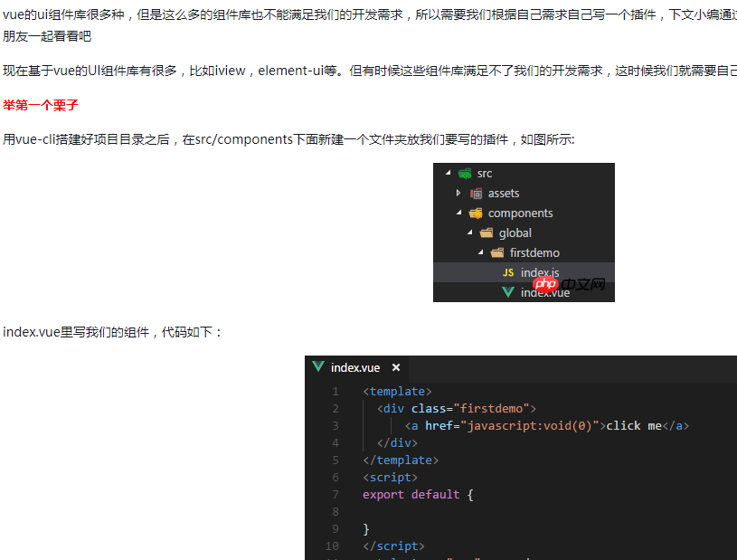The width and height of the screenshot is (737, 560).
Task: Click the Vue icon beside index.vue
Action: [507, 291]
